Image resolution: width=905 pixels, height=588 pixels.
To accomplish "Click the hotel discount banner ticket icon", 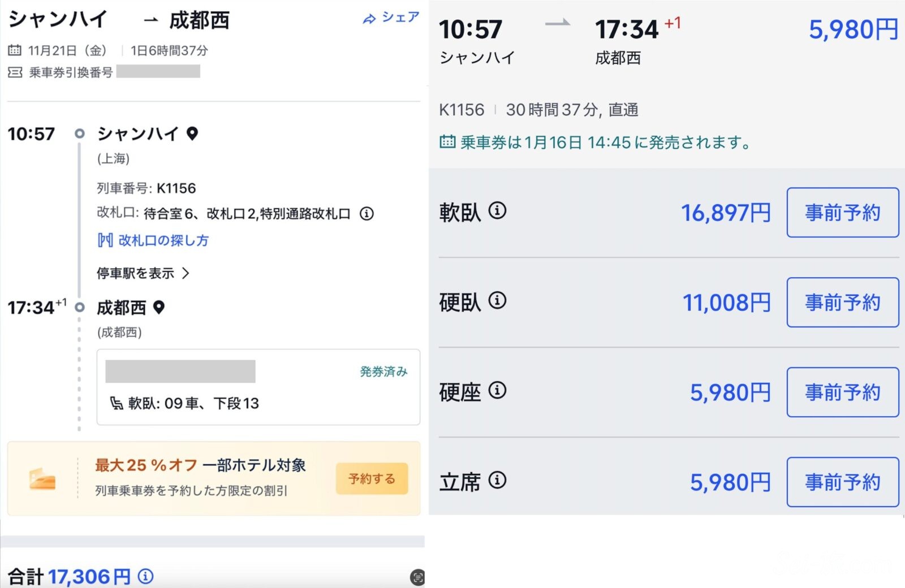I will [42, 479].
